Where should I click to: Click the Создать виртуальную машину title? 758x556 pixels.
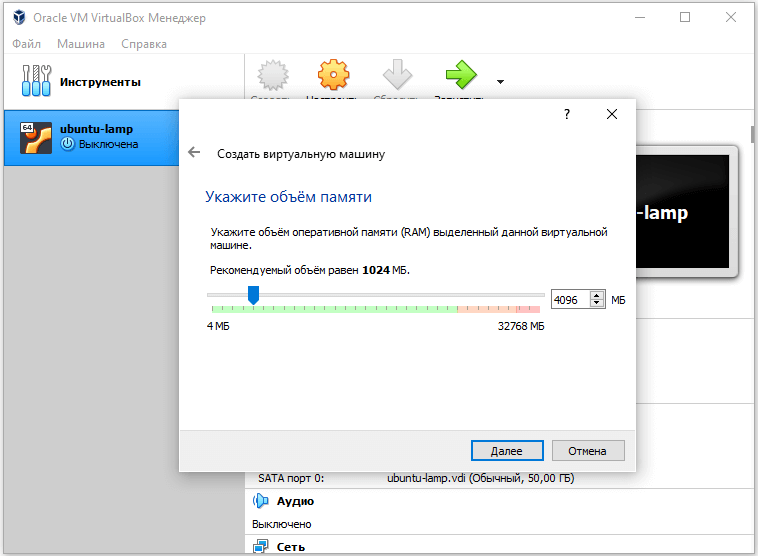point(301,154)
